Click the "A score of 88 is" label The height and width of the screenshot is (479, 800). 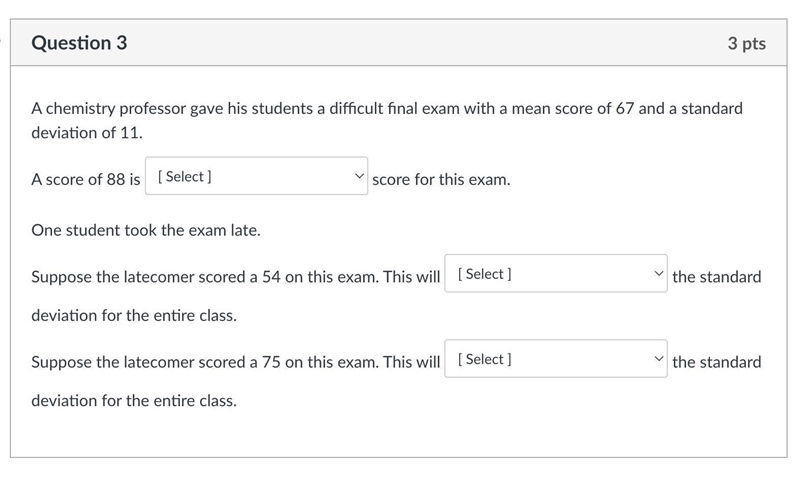tap(86, 180)
